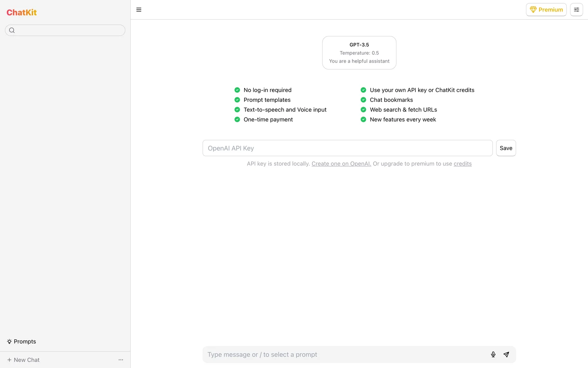588x368 pixels.
Task: Click the green check beside 'Prompt templates'
Action: (237, 100)
